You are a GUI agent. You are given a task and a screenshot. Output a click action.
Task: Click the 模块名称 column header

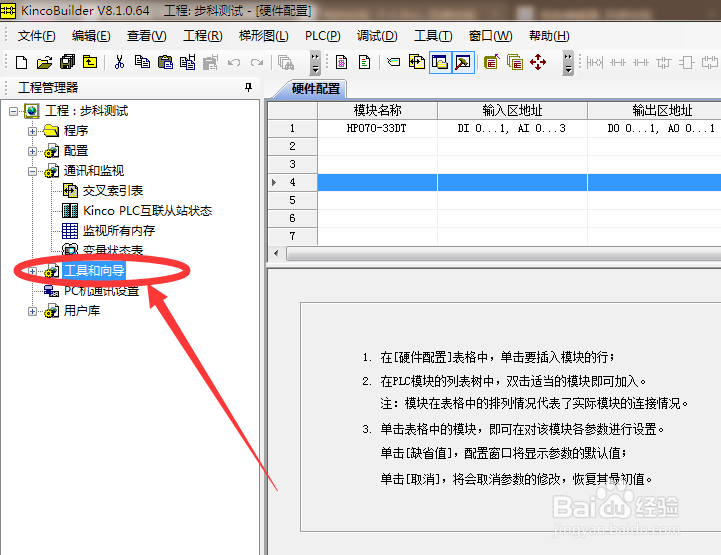tap(377, 110)
